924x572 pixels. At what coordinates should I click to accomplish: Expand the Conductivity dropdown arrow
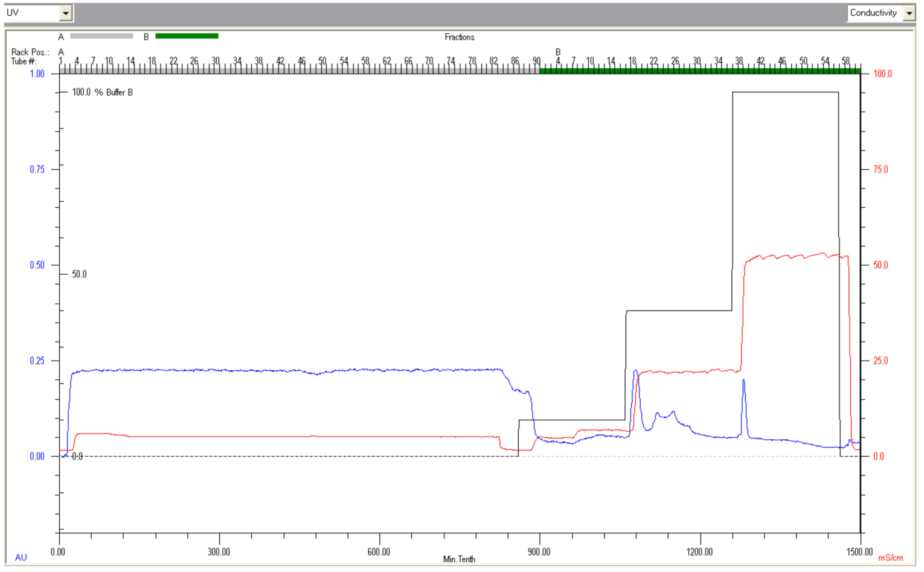(x=909, y=13)
